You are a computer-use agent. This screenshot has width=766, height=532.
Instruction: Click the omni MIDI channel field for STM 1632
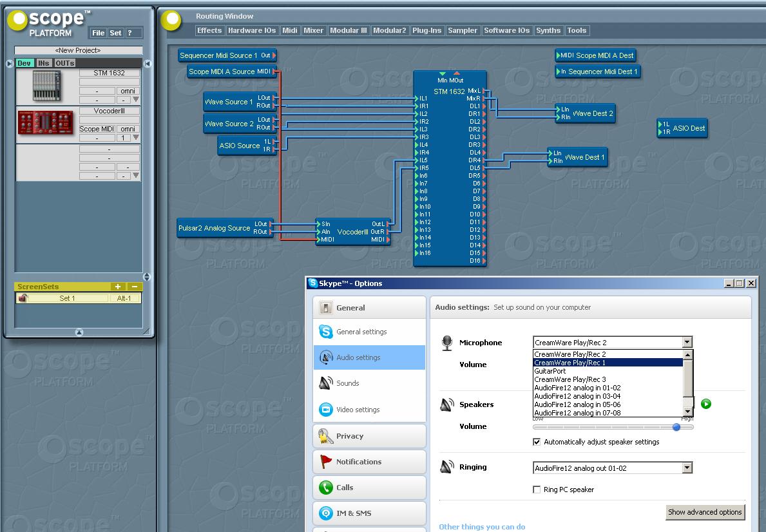[x=128, y=91]
